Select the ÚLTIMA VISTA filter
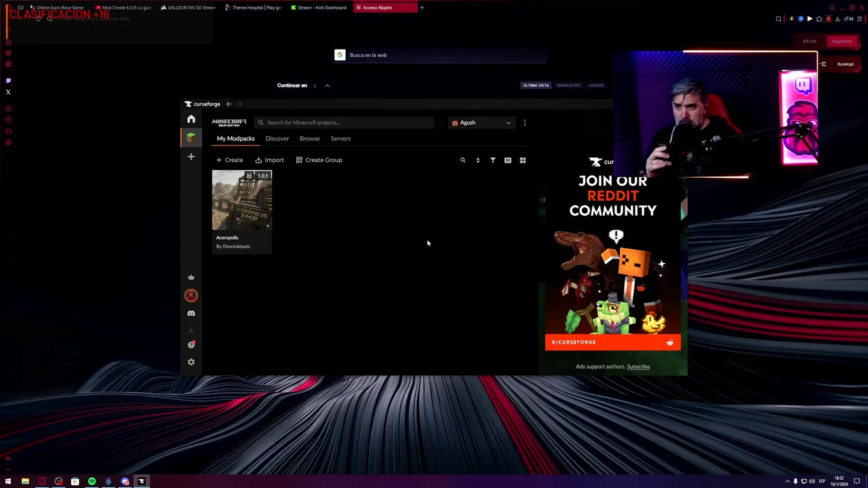 (x=536, y=85)
